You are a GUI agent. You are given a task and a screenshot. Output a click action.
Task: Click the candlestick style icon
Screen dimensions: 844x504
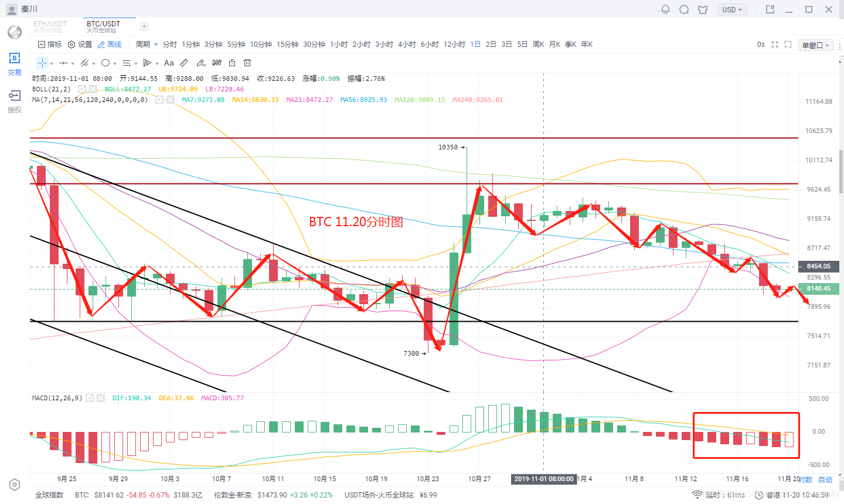click(217, 63)
